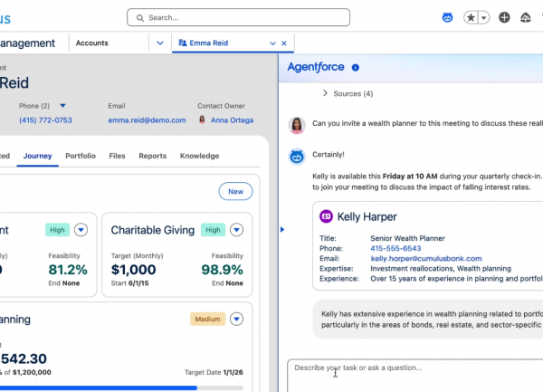The width and height of the screenshot is (543, 392).
Task: Open actions dropdown on 81.2% feasibility card
Action: [x=81, y=230]
